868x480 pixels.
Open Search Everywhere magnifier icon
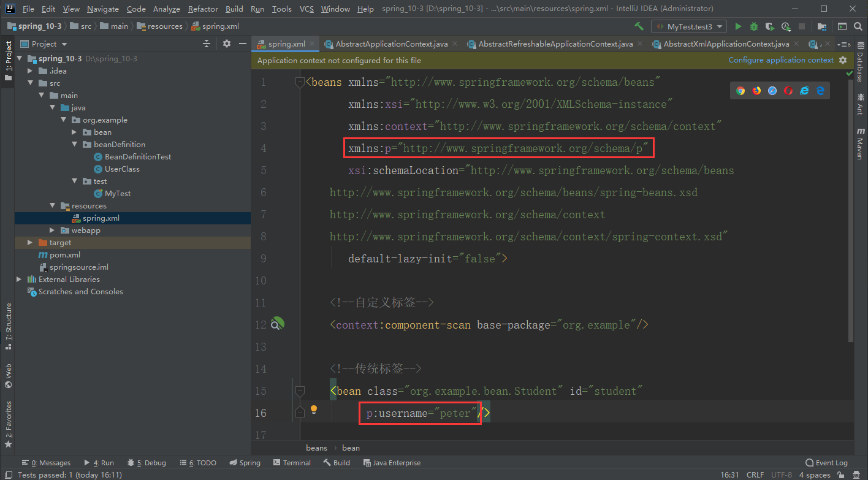(x=858, y=26)
